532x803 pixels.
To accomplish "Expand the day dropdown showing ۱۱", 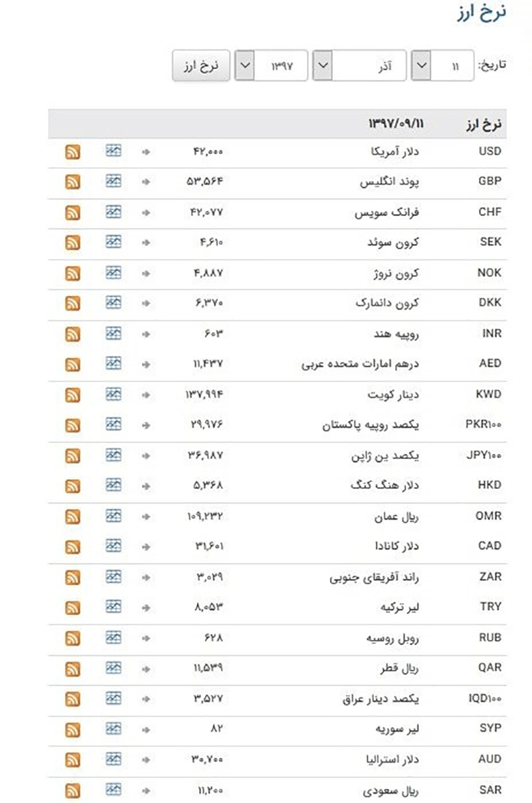I will pyautogui.click(x=442, y=66).
